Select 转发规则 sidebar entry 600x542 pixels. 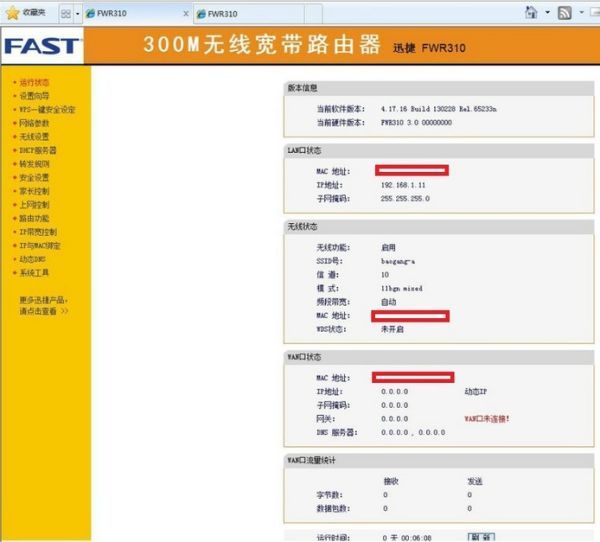click(x=34, y=164)
